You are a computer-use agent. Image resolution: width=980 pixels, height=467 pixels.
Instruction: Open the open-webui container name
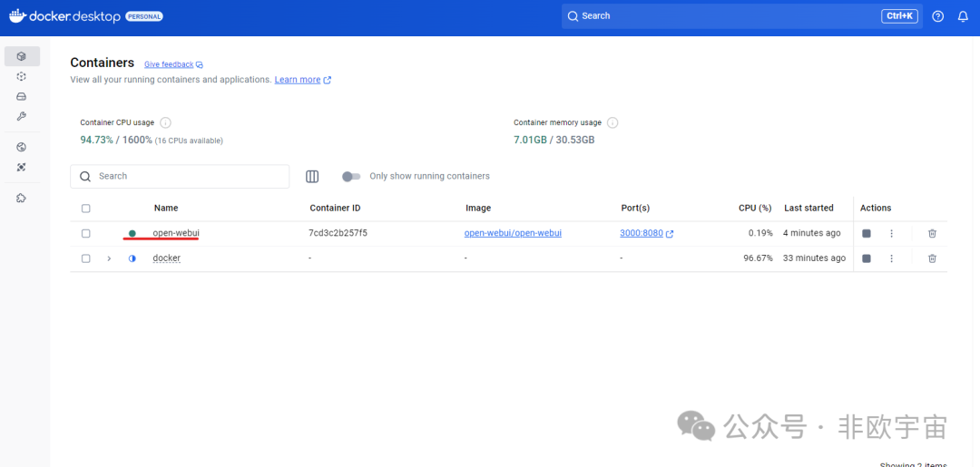pyautogui.click(x=176, y=233)
